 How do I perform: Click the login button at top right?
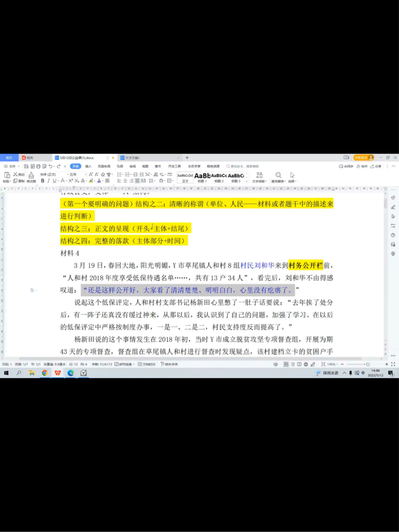coord(363,158)
